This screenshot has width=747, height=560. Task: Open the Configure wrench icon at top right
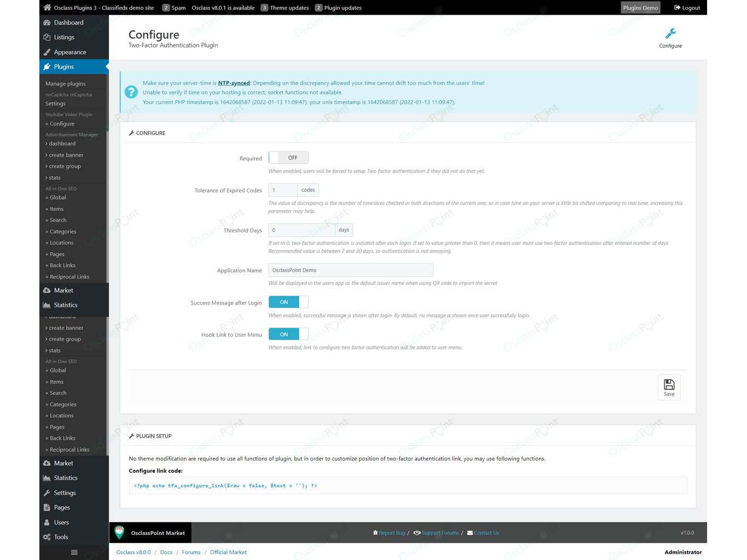670,34
